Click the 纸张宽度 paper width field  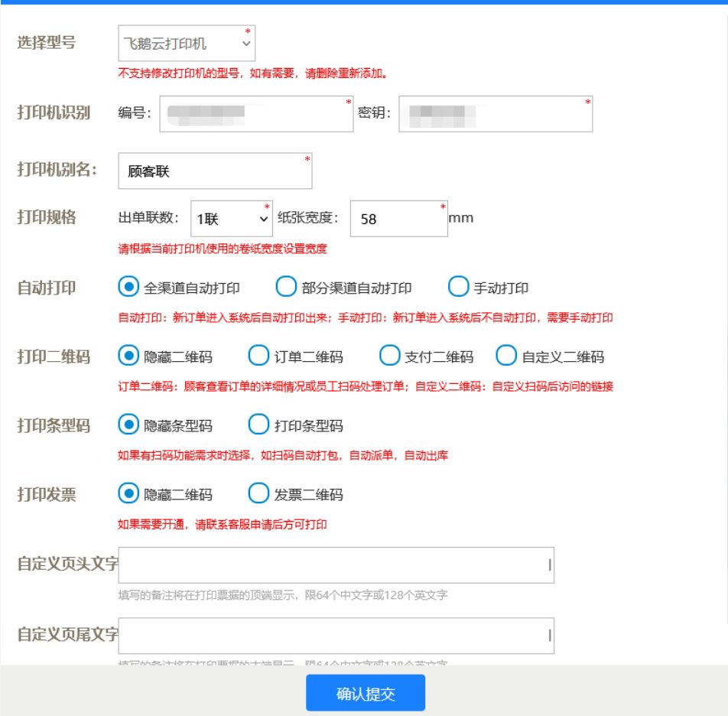coord(398,219)
